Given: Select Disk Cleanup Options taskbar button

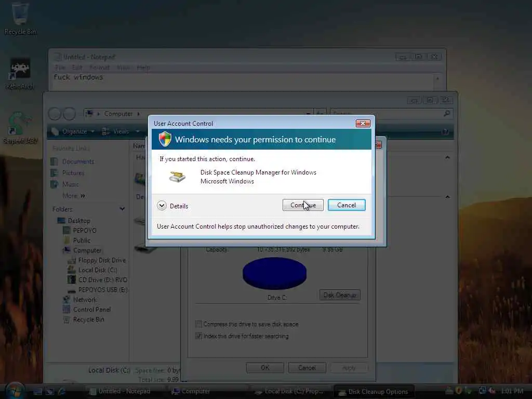Looking at the screenshot, I should click(x=374, y=392).
